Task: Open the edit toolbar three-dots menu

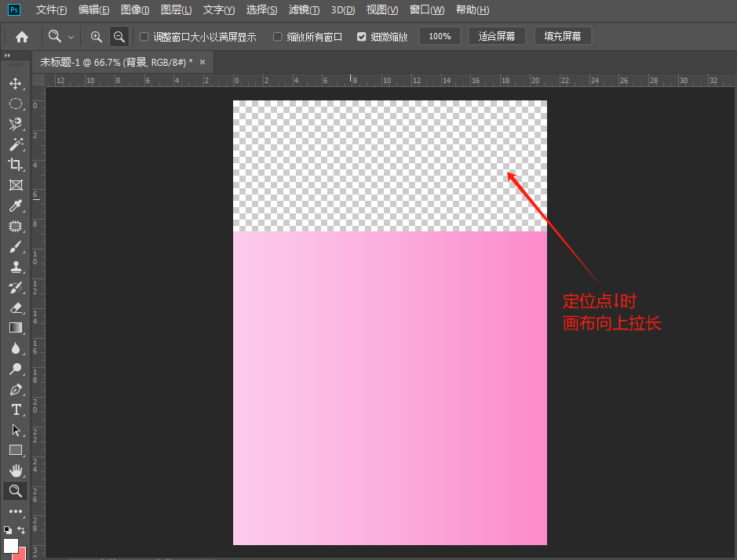Action: point(16,511)
